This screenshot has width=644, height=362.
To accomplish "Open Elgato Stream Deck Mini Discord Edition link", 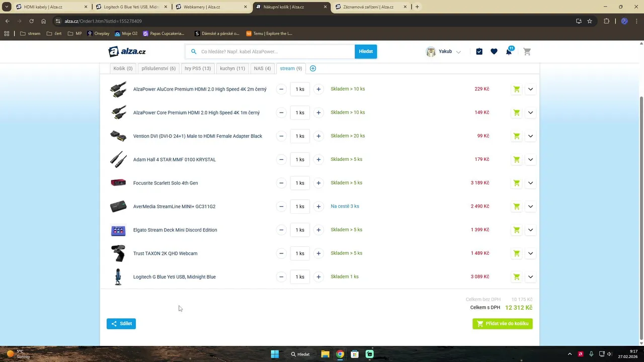I will click(x=175, y=230).
